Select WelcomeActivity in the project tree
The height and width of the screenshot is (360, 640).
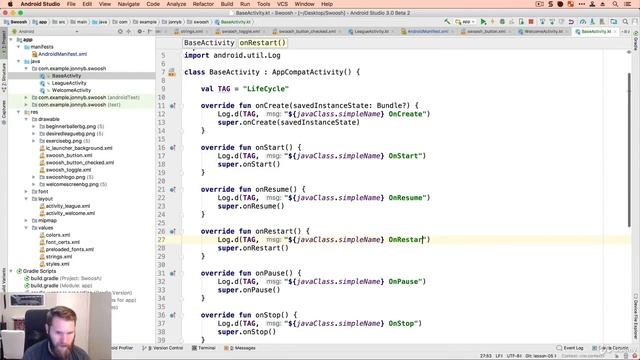(x=71, y=90)
